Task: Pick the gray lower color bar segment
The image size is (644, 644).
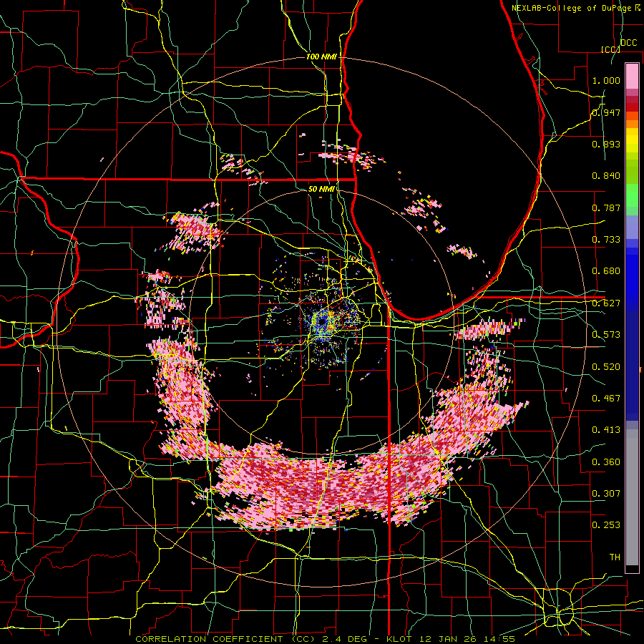Action: (x=632, y=497)
